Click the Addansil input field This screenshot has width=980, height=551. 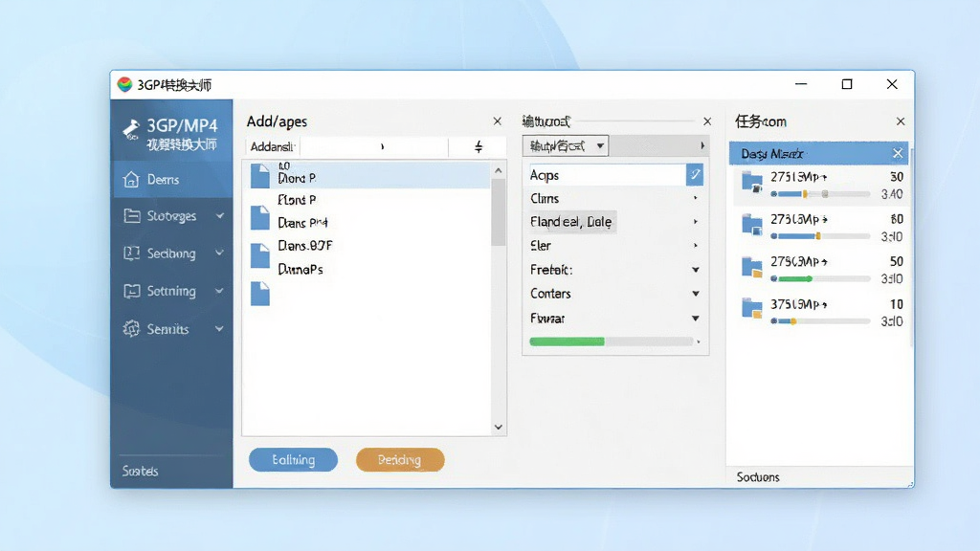point(374,146)
